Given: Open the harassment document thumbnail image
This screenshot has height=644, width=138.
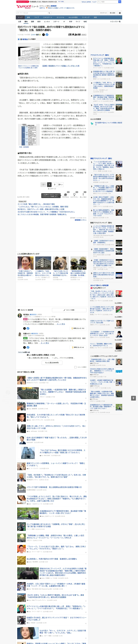Looking at the screenshot, I should 29,53.
